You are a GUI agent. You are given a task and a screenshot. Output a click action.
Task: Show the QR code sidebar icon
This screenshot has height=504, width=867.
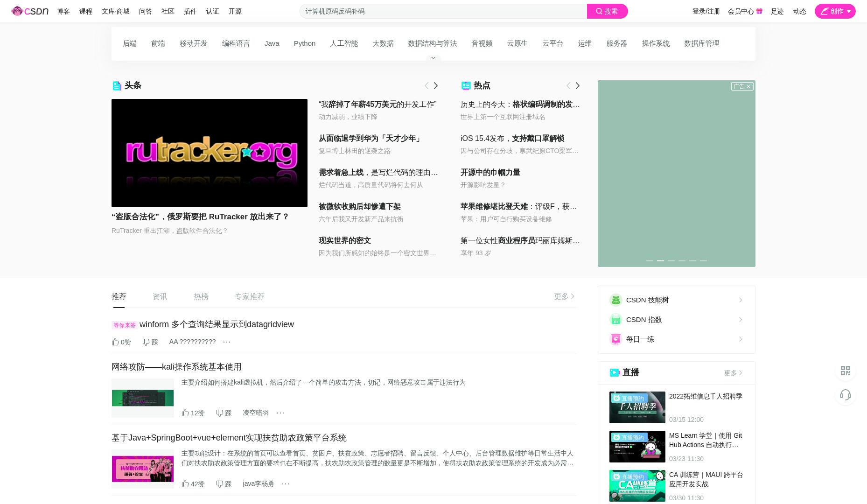coord(846,371)
